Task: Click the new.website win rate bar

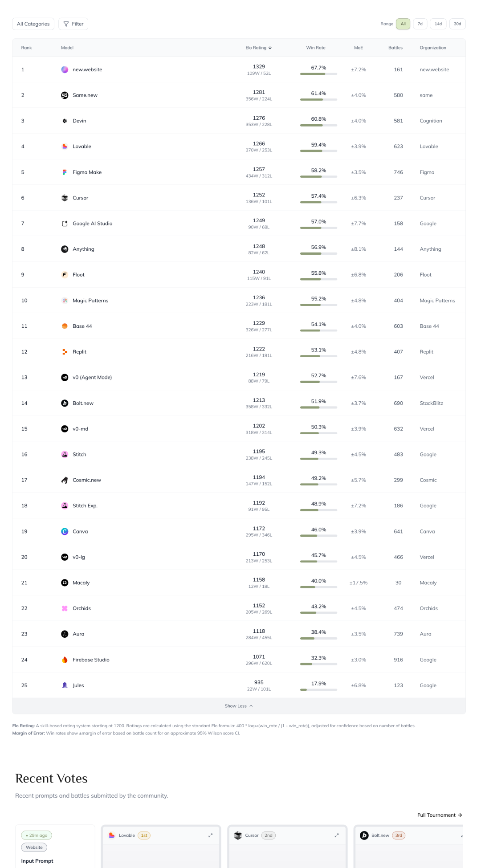Action: click(x=318, y=74)
